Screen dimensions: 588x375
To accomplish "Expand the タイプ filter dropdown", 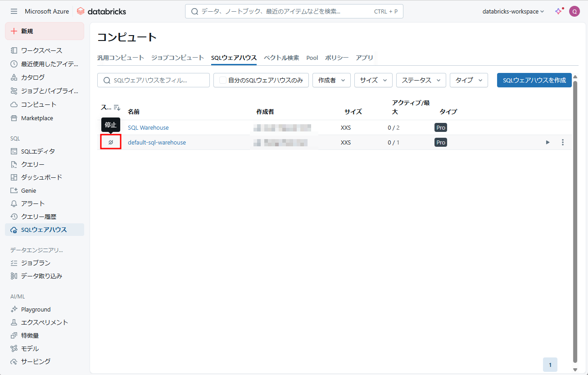I will (x=469, y=80).
